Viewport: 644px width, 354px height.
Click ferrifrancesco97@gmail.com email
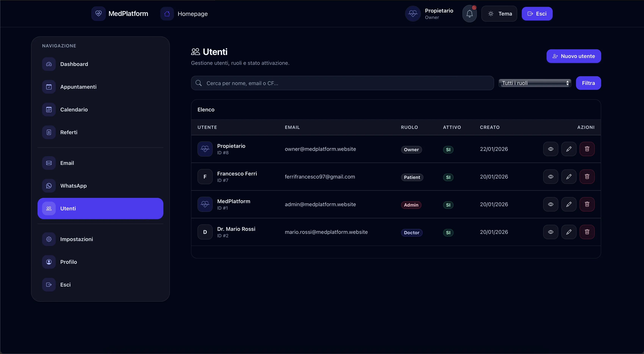pos(320,177)
